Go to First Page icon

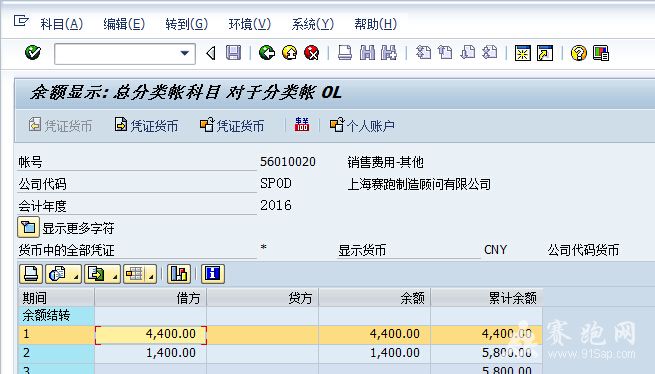pos(423,53)
